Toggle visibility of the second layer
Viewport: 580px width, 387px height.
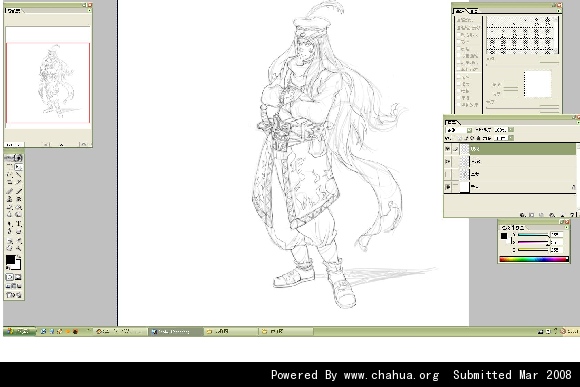tap(448, 161)
